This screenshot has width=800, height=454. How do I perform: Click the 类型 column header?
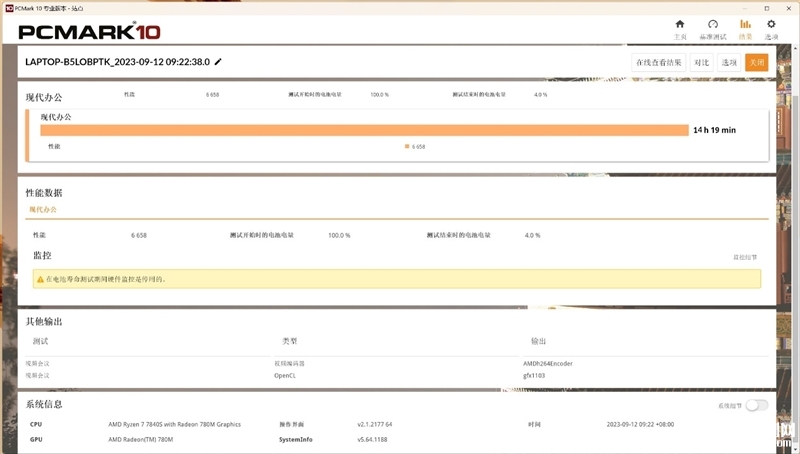coord(289,341)
